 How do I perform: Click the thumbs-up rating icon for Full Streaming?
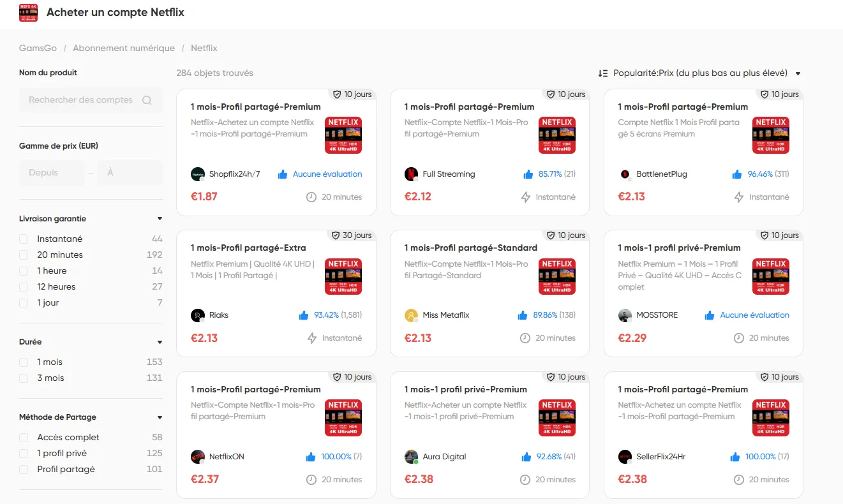[527, 174]
